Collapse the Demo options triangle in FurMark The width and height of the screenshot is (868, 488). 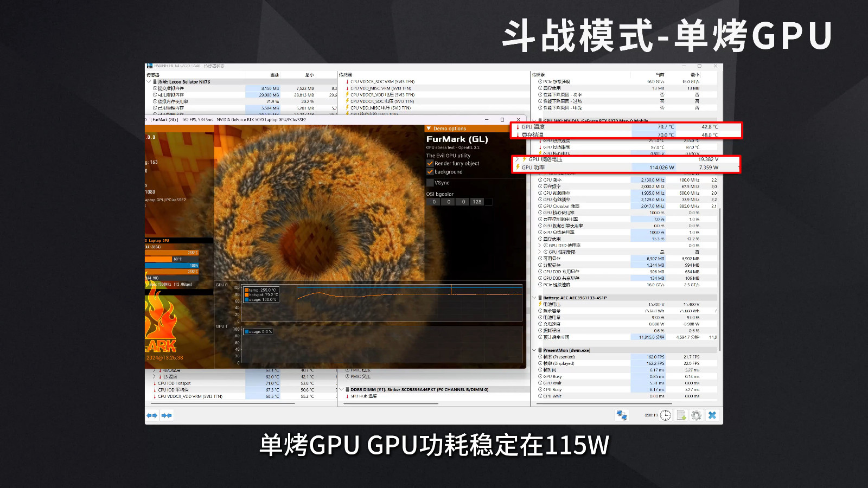pos(429,129)
